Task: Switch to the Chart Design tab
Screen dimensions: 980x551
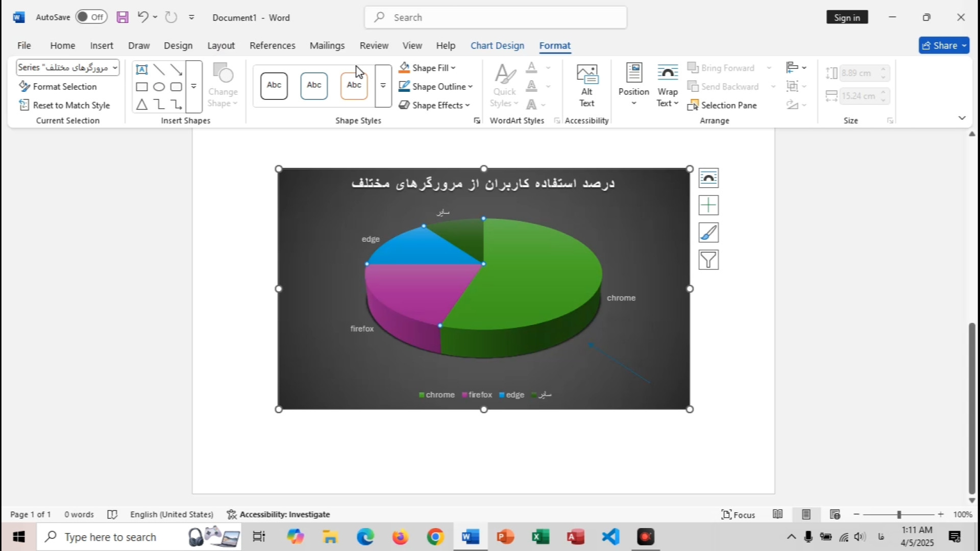Action: coord(497,45)
